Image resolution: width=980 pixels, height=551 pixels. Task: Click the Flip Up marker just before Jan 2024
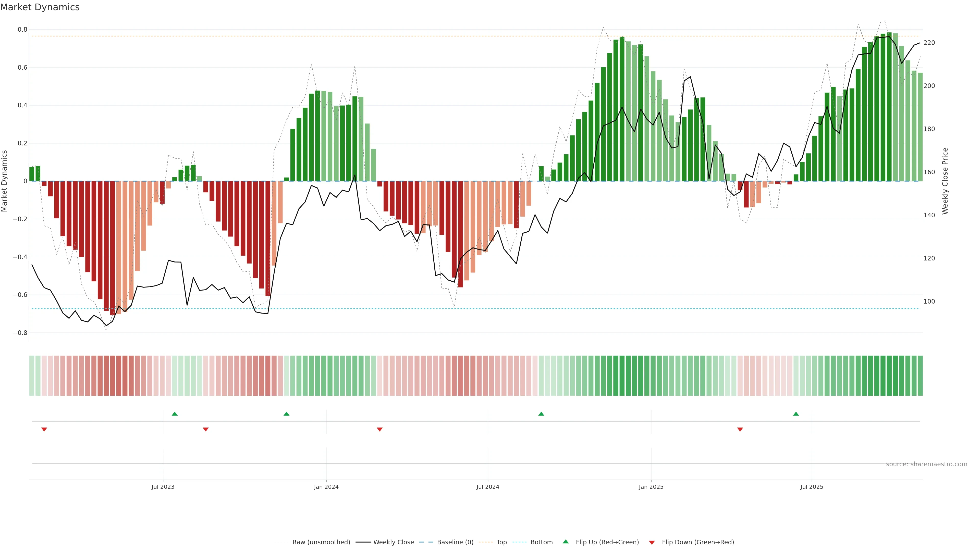pyautogui.click(x=286, y=414)
